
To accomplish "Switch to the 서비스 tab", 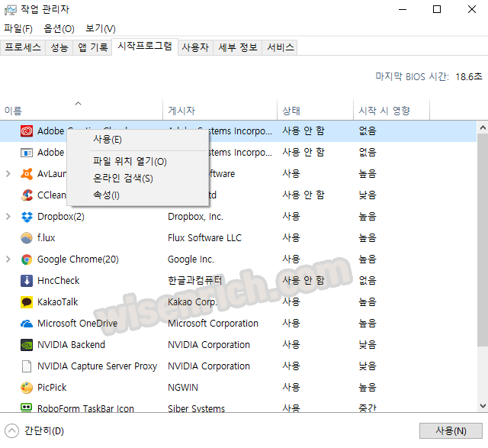I will tap(280, 47).
